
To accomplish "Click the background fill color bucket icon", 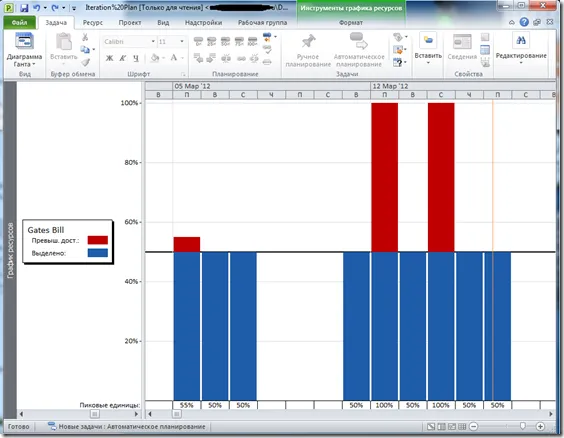I will (x=155, y=58).
